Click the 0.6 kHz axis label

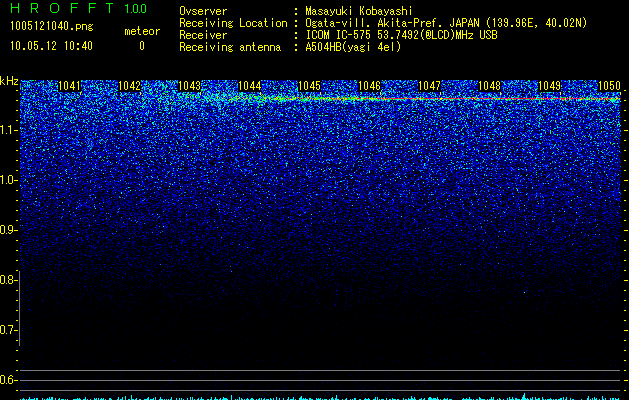(x=7, y=380)
